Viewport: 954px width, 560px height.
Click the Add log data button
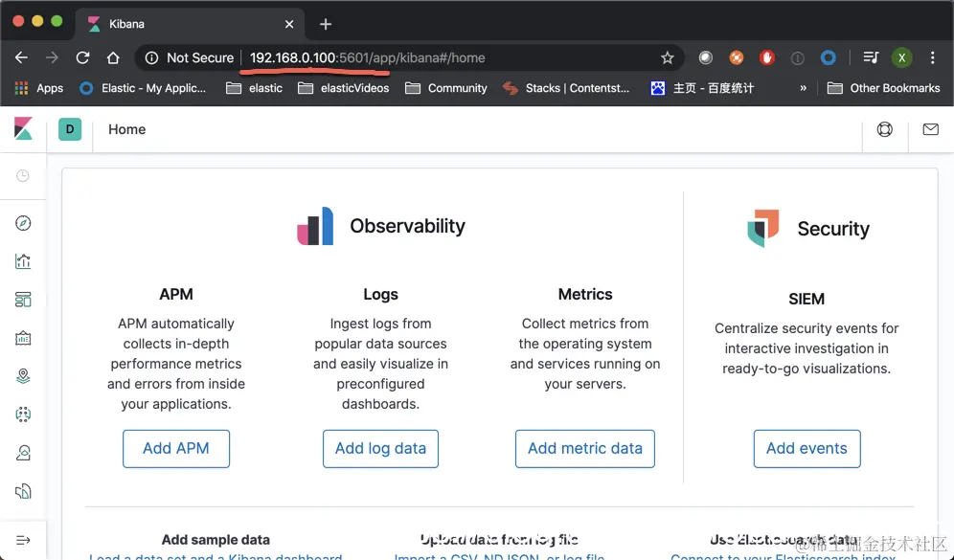coord(380,449)
